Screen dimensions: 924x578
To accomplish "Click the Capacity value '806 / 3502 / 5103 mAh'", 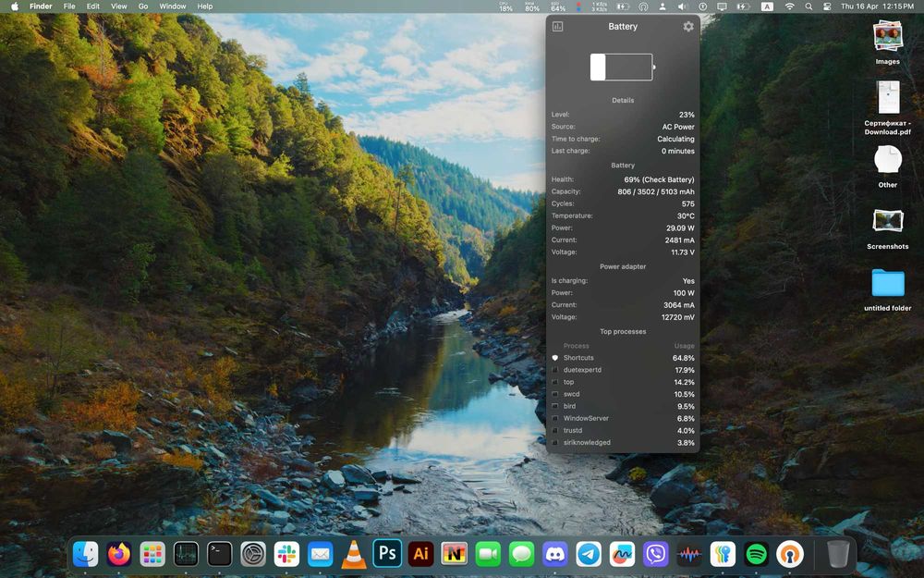I will 656,191.
